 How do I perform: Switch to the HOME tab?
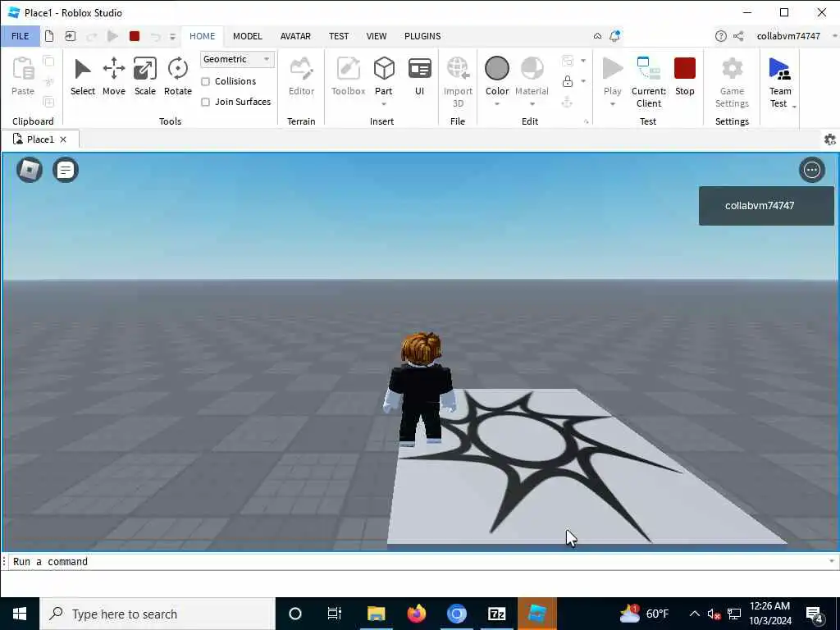(202, 36)
